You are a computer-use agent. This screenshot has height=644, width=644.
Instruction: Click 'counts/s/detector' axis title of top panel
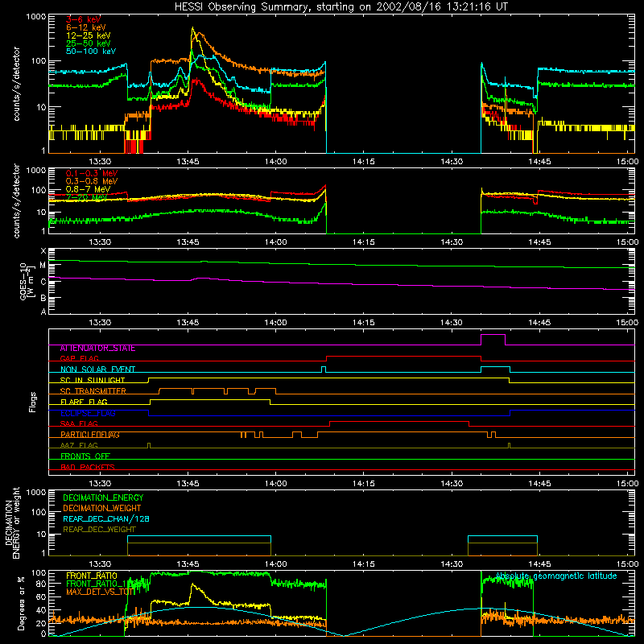16,84
